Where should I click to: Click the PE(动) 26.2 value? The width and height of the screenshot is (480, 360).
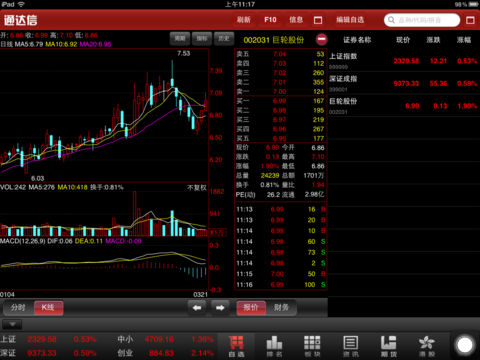(273, 194)
